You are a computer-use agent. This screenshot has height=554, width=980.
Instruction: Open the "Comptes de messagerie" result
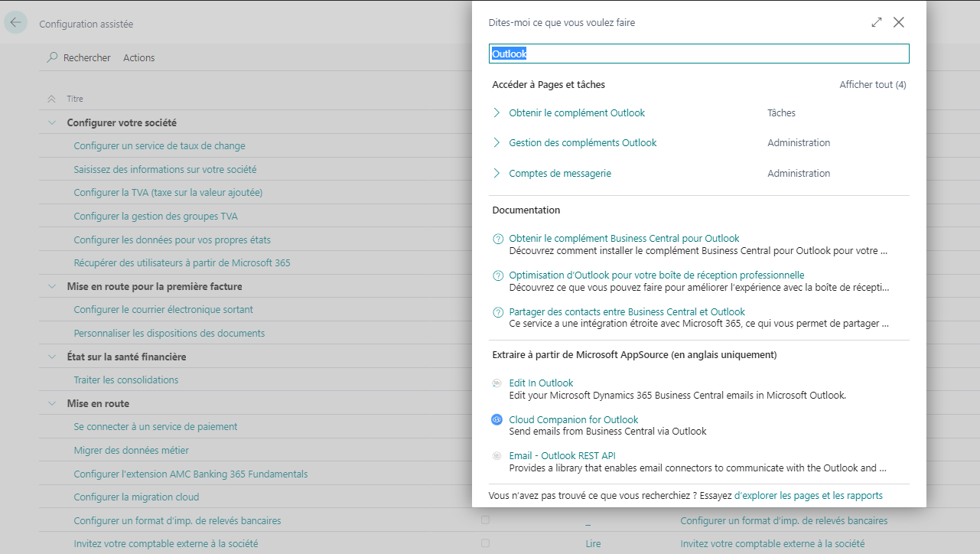click(x=560, y=173)
